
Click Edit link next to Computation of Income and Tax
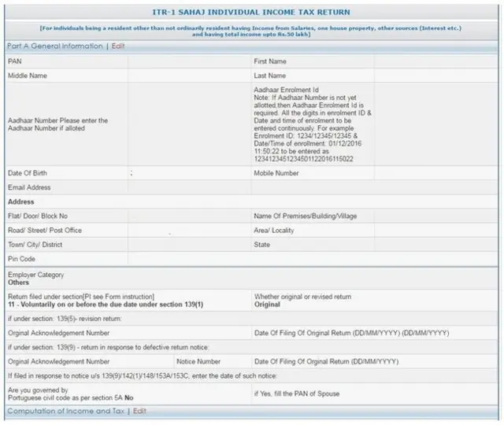pos(139,411)
